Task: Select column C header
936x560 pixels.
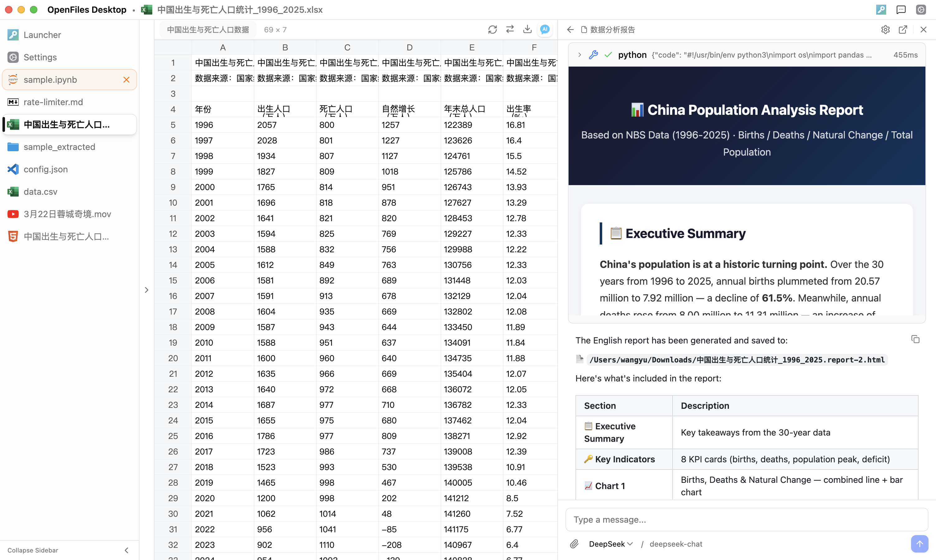Action: (x=347, y=47)
